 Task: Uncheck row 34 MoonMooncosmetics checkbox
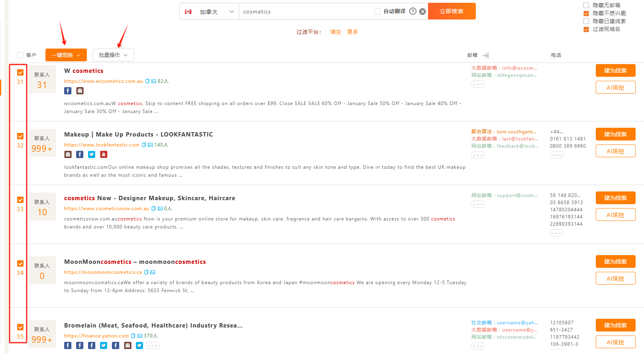[x=20, y=263]
